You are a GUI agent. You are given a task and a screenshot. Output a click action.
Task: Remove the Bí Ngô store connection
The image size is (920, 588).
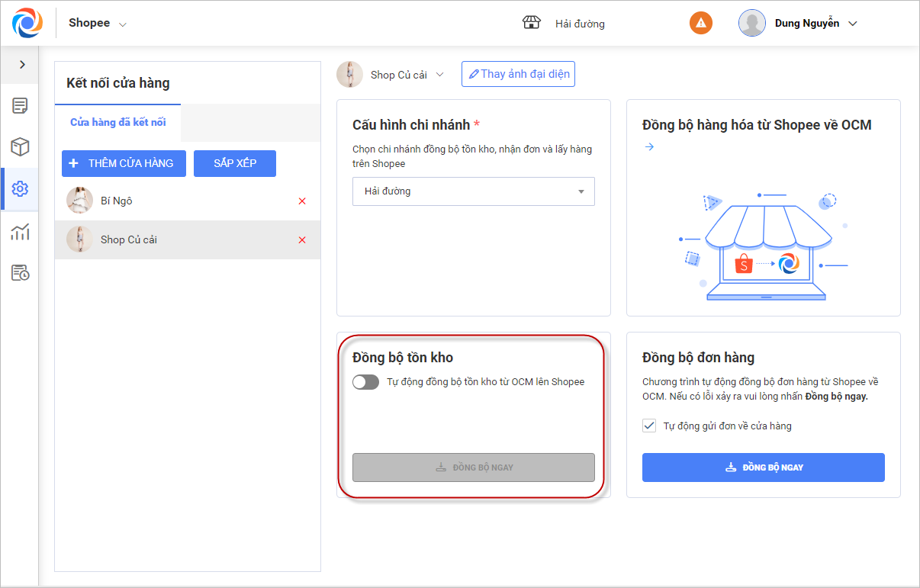pos(302,201)
